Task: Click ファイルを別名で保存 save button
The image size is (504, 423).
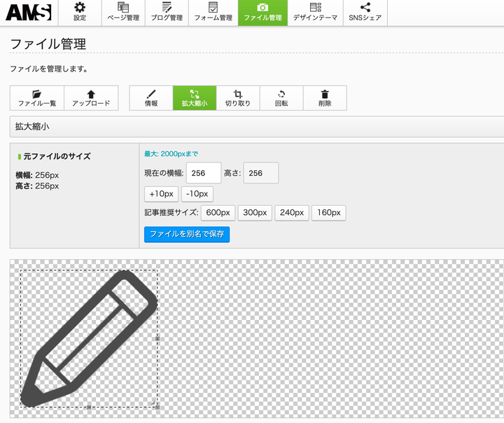Action: coord(187,234)
